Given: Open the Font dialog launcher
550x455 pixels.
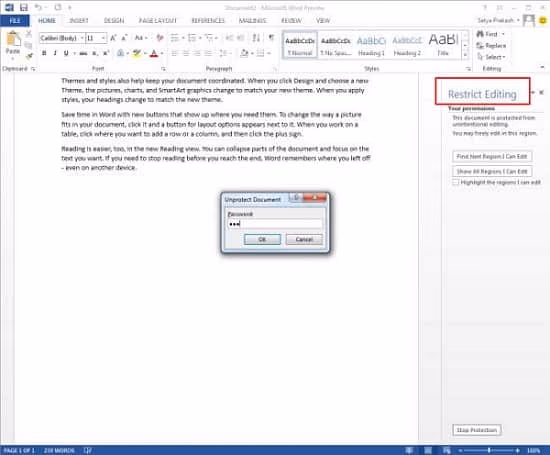Looking at the screenshot, I should [x=163, y=69].
